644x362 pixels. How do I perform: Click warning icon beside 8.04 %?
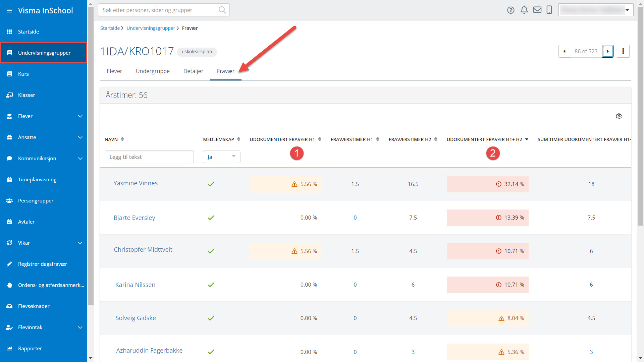tap(501, 318)
